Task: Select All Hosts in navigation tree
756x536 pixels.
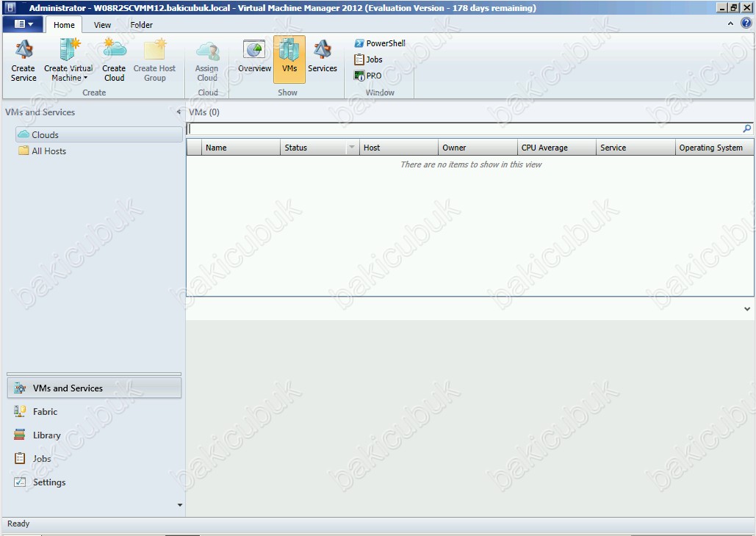Action: pos(48,151)
